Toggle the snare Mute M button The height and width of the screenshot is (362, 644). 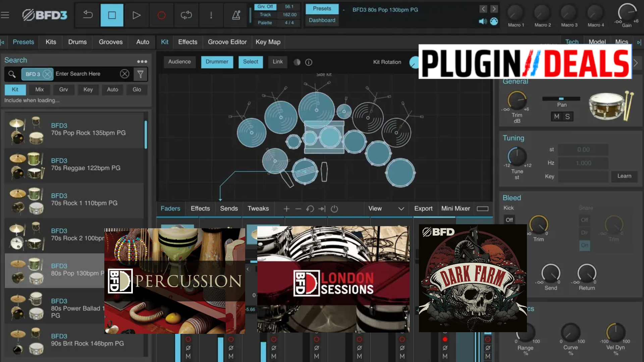[557, 117]
